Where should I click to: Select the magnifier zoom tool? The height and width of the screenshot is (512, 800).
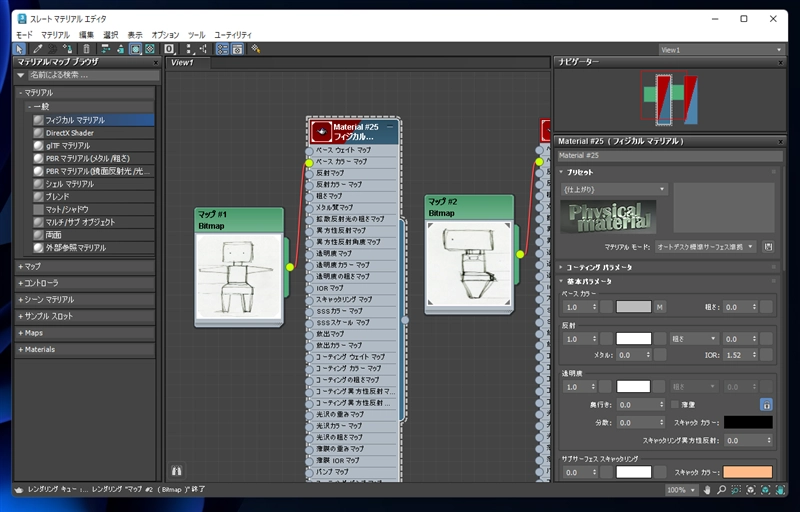721,490
